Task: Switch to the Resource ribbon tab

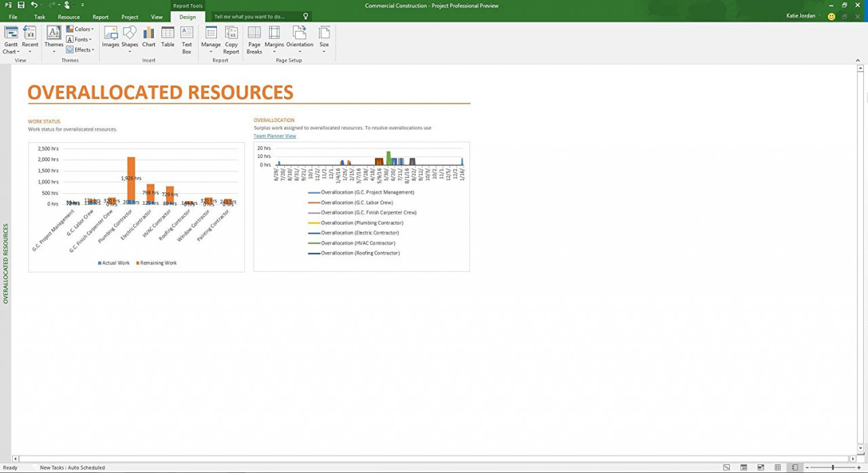Action: tap(68, 17)
